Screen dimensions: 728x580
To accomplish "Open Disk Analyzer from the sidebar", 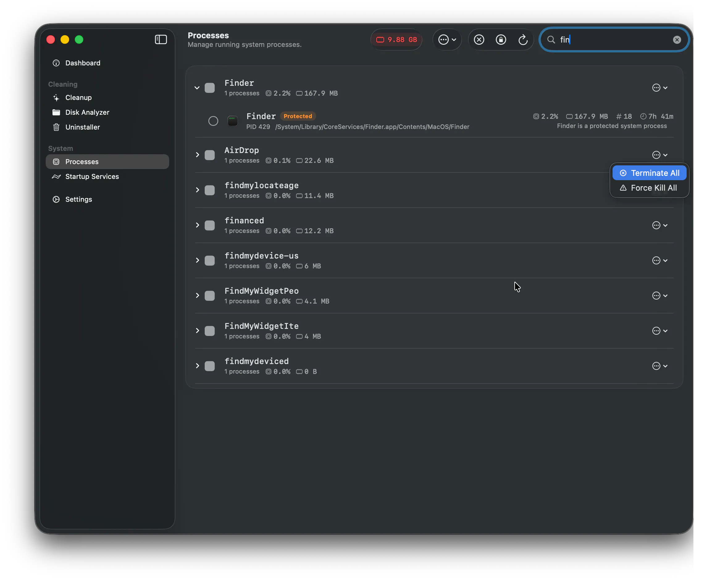I will (x=87, y=112).
